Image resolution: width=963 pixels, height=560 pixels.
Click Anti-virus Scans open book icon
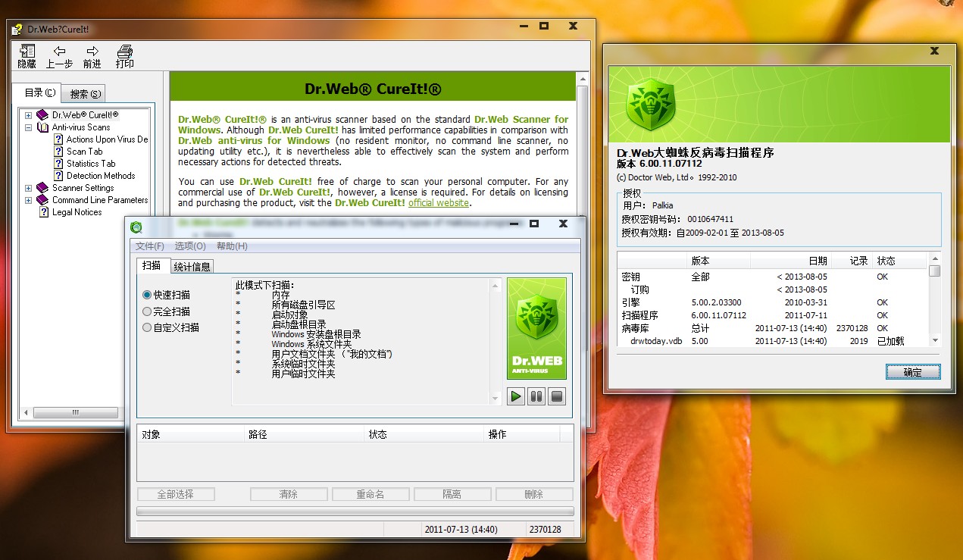tap(42, 127)
